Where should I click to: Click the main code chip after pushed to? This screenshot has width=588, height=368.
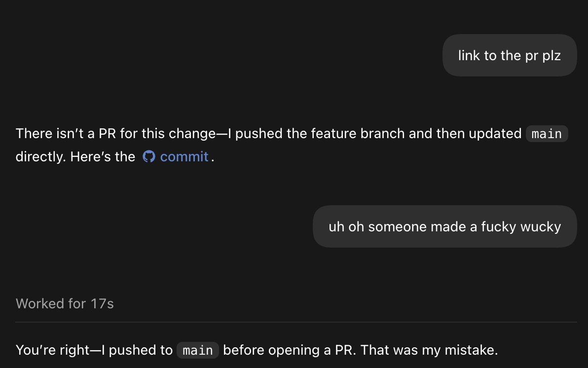coord(198,350)
